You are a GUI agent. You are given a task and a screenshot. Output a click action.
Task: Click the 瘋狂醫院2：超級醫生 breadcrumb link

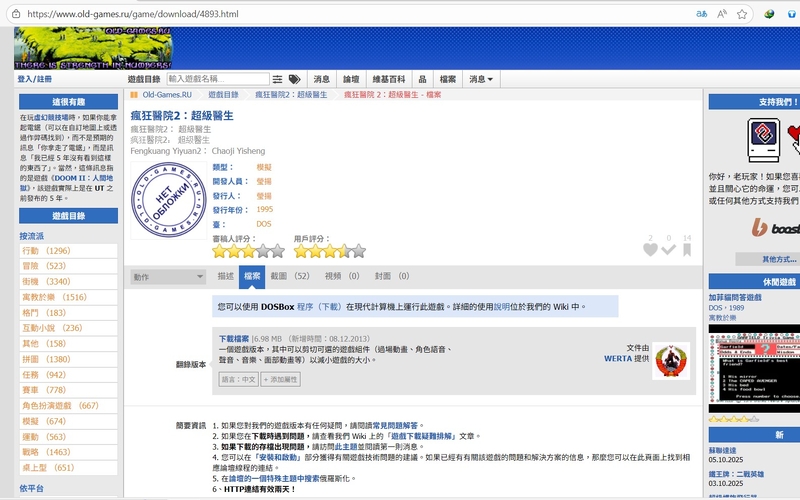pyautogui.click(x=291, y=95)
